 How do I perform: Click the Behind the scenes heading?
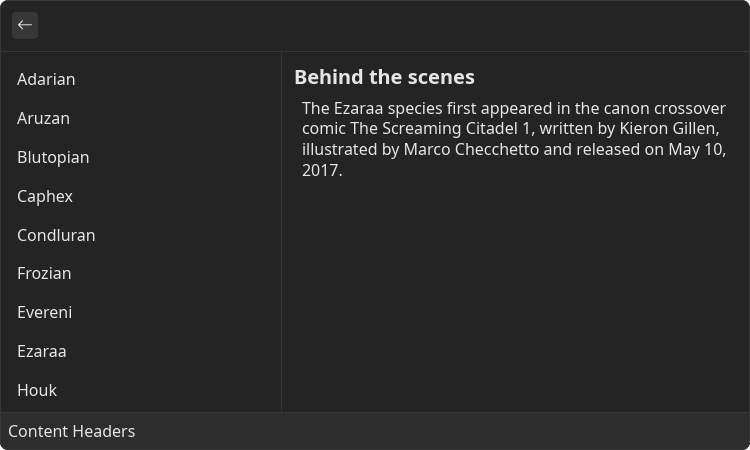pos(384,77)
